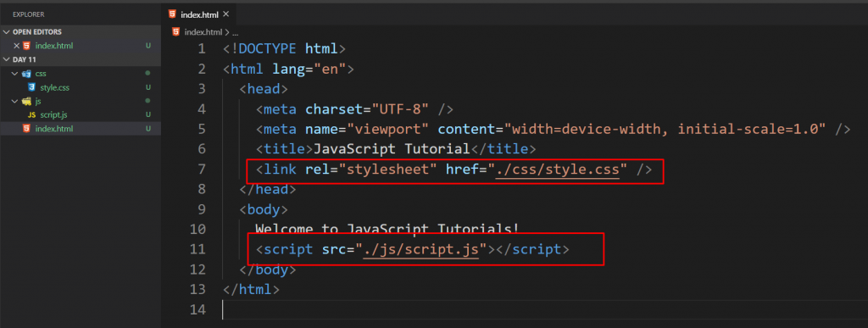The height and width of the screenshot is (328, 868).
Task: Click the JavaScript Tutorial title text
Action: 392,149
